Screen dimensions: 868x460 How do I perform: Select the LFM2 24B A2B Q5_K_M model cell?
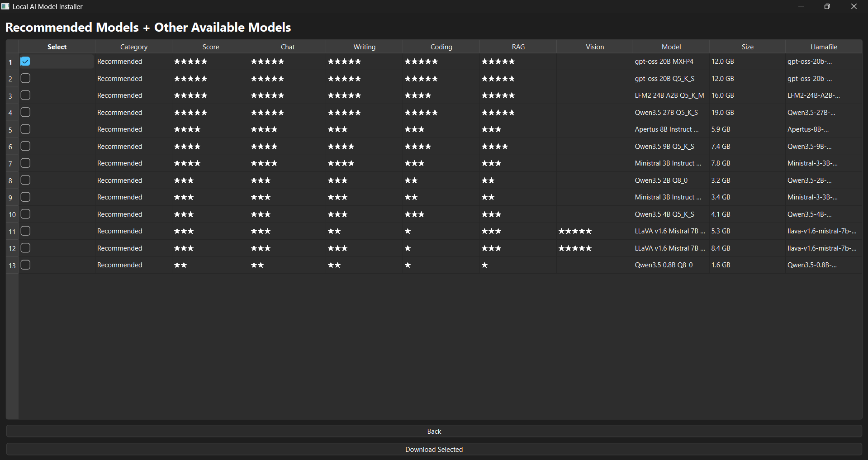click(x=671, y=95)
